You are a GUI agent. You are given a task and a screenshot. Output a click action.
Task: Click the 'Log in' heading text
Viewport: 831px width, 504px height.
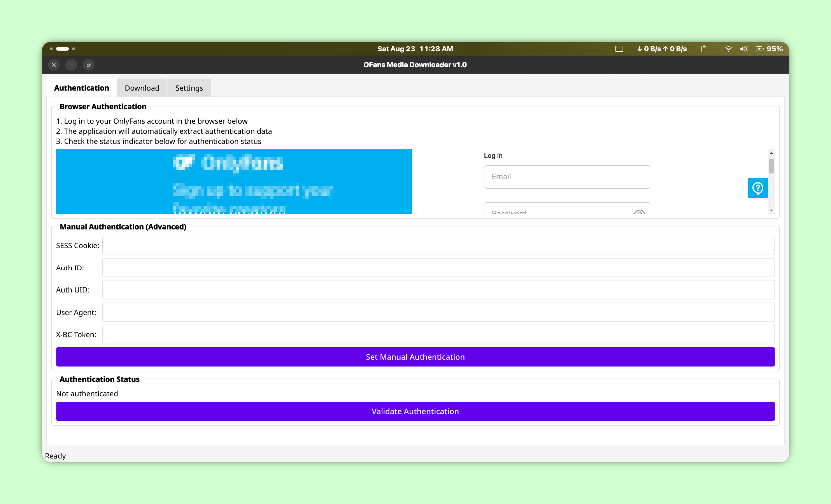point(493,156)
